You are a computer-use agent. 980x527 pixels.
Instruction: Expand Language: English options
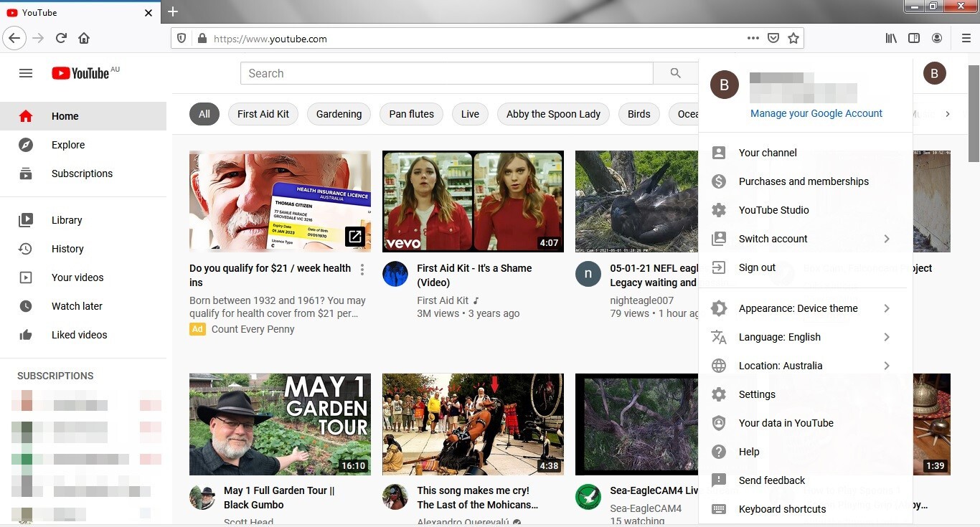coord(887,337)
